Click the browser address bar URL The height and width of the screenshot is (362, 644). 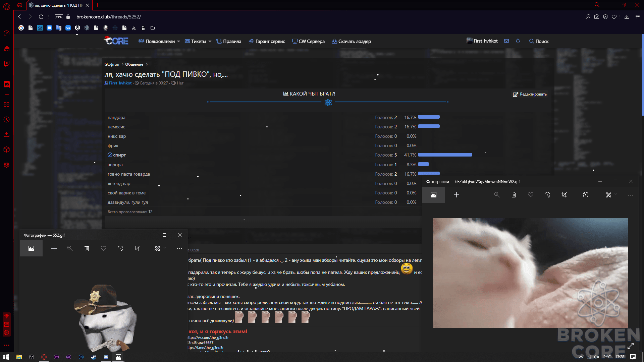coord(109,17)
